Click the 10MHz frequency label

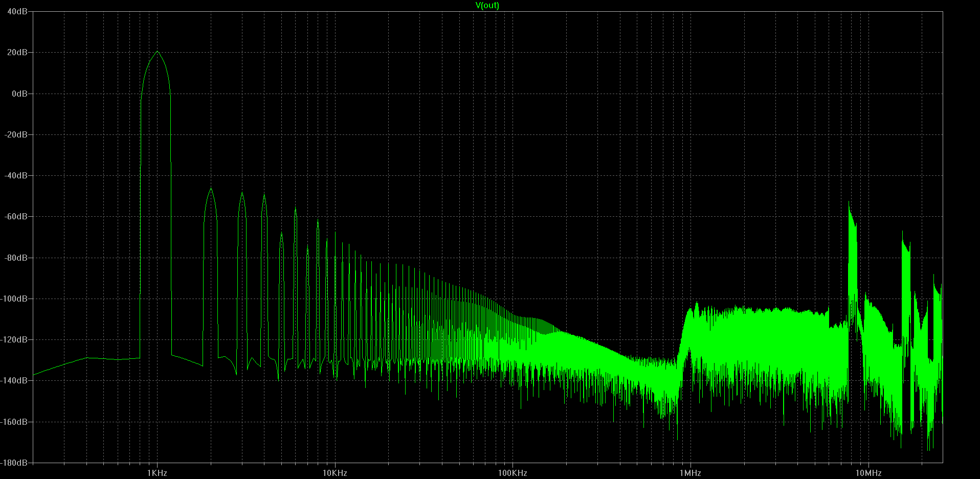[x=868, y=473]
